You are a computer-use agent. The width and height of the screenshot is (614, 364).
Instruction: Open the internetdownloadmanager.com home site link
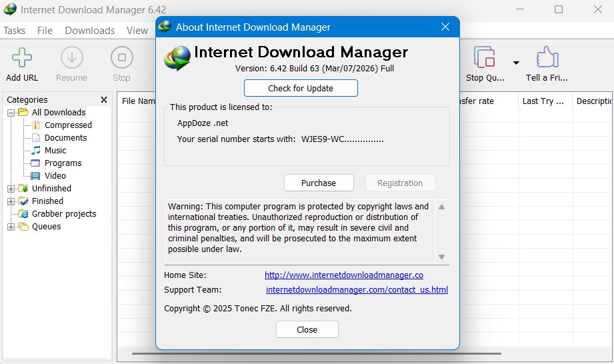pos(343,275)
